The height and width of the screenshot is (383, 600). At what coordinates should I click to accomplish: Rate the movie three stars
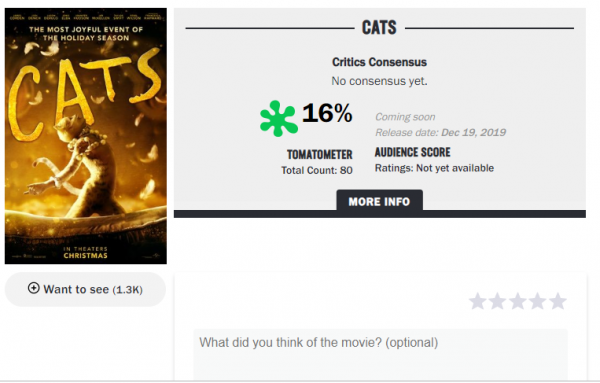point(518,301)
